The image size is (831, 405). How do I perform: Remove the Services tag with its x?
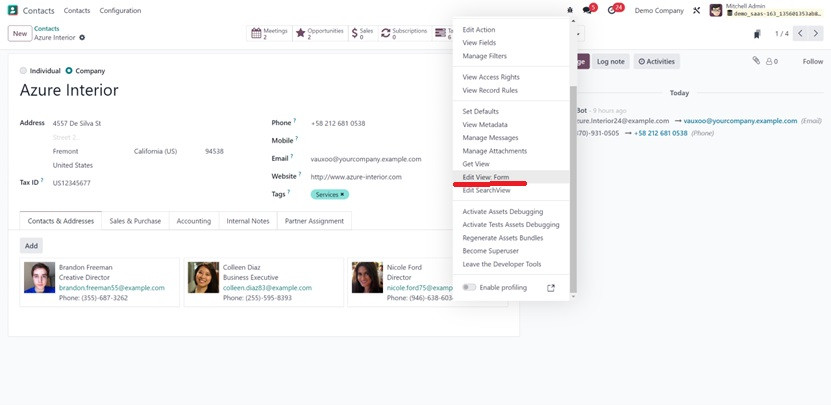coord(342,195)
